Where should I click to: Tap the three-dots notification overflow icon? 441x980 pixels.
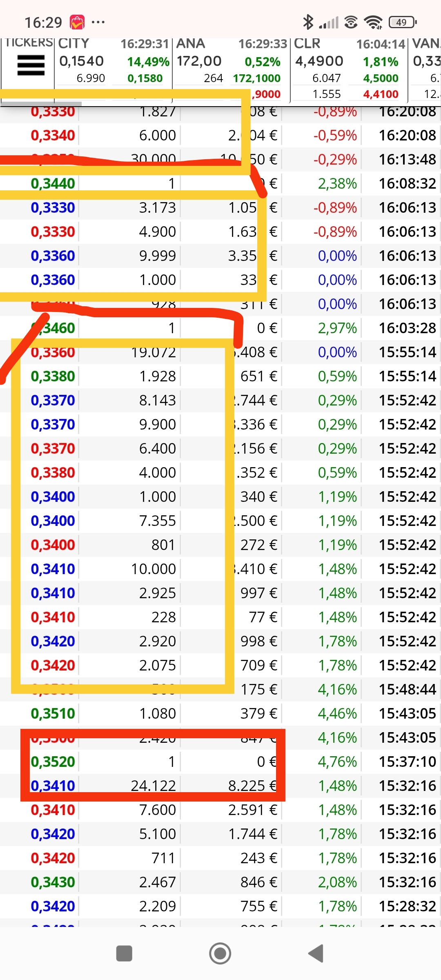tap(98, 22)
